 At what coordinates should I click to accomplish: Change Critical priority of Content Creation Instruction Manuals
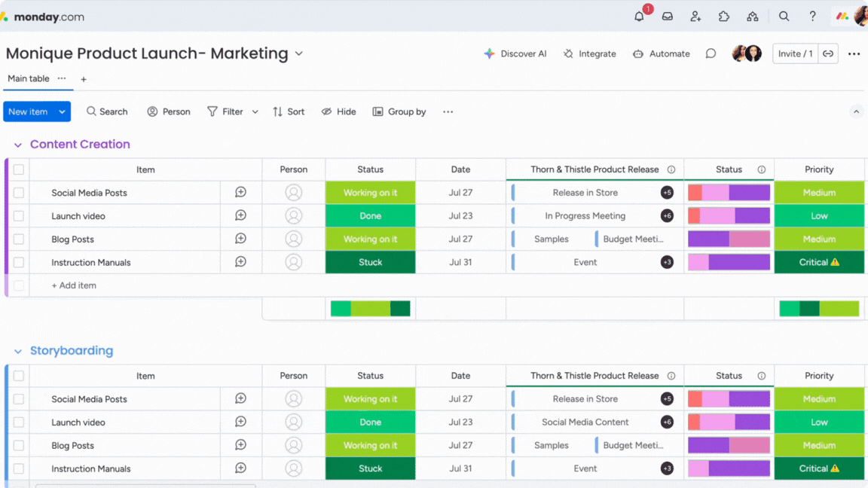(x=819, y=262)
